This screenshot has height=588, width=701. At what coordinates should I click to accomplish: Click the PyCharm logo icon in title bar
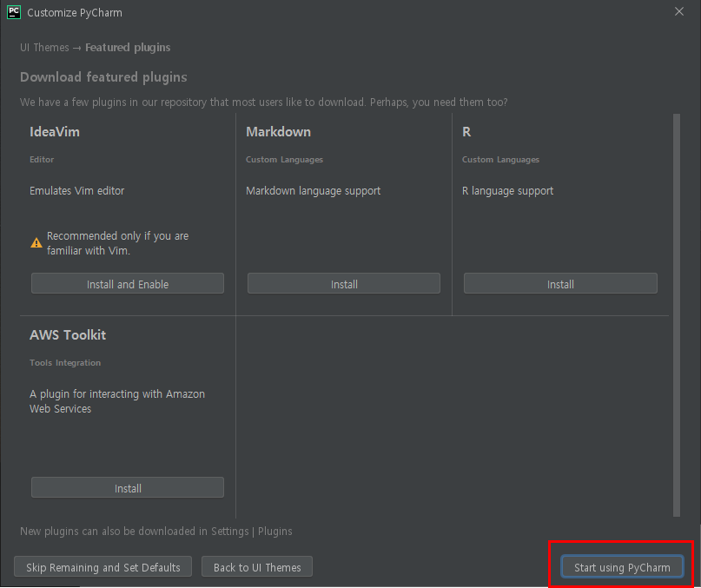14,12
